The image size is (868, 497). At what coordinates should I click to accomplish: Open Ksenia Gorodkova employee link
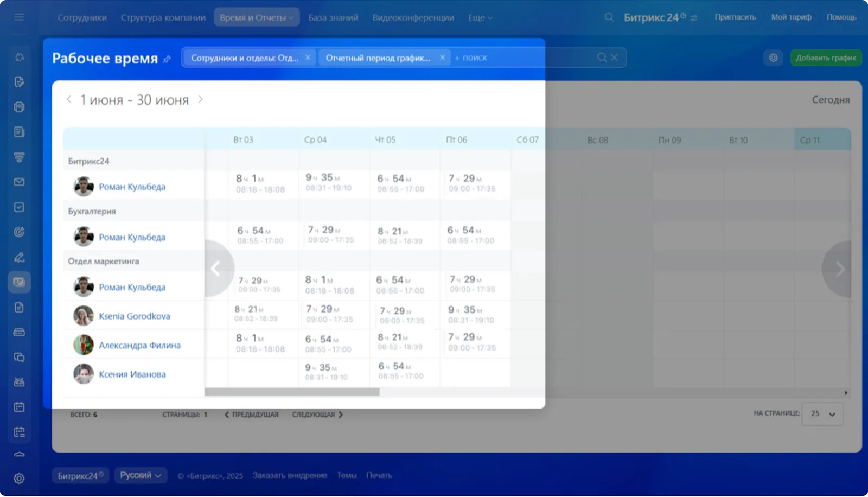click(x=135, y=316)
